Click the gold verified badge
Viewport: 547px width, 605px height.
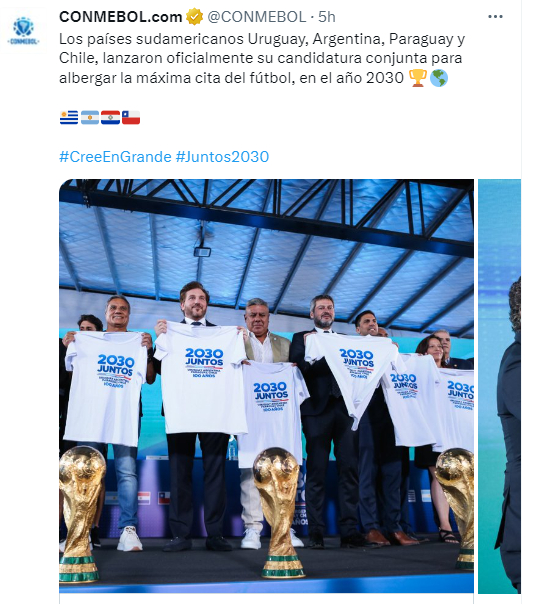click(x=194, y=17)
